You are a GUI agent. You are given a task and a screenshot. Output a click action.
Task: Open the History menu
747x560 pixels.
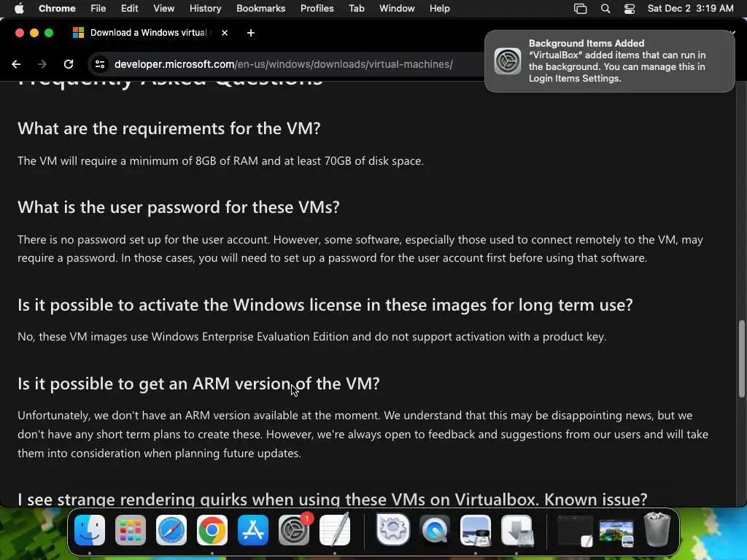pos(205,8)
